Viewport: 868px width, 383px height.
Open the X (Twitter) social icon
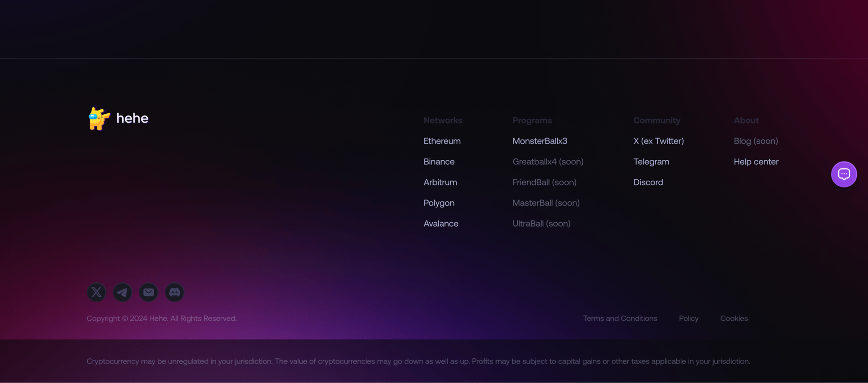coord(97,292)
